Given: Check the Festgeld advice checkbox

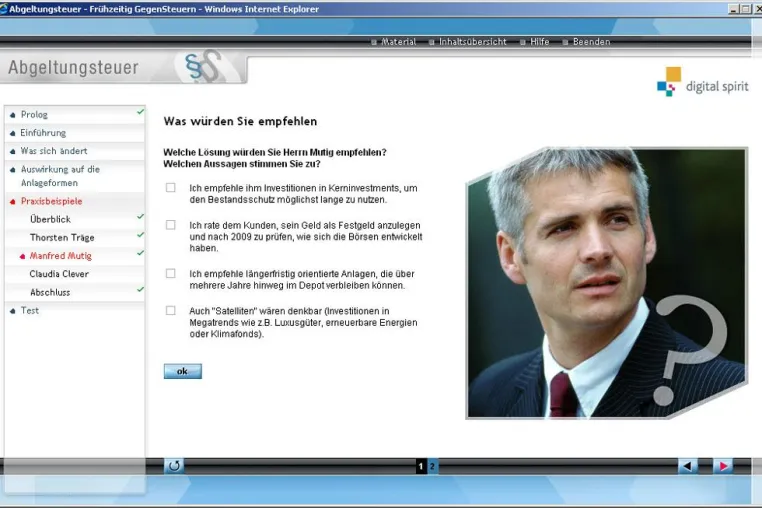Looking at the screenshot, I should 171,225.
